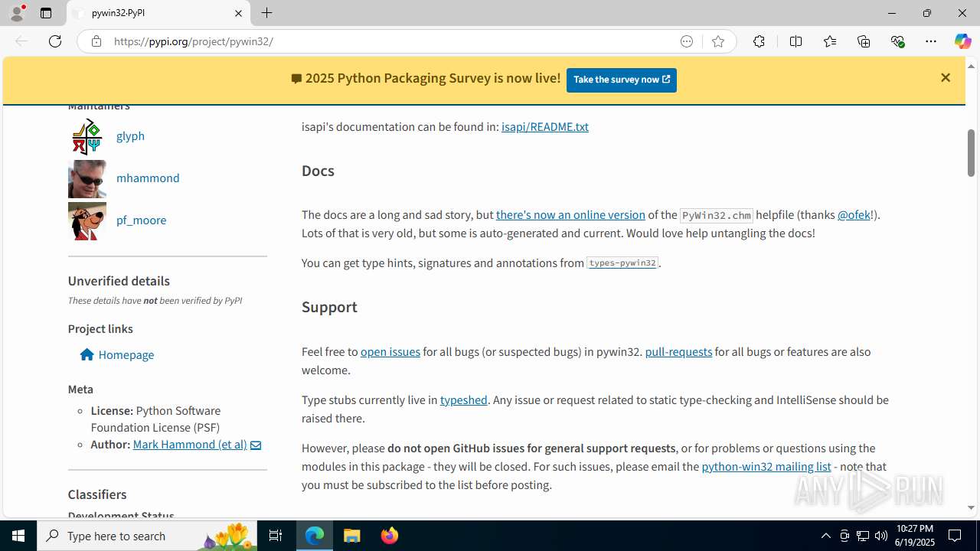Open glyph's avatar image
The image size is (980, 551).
point(87,136)
